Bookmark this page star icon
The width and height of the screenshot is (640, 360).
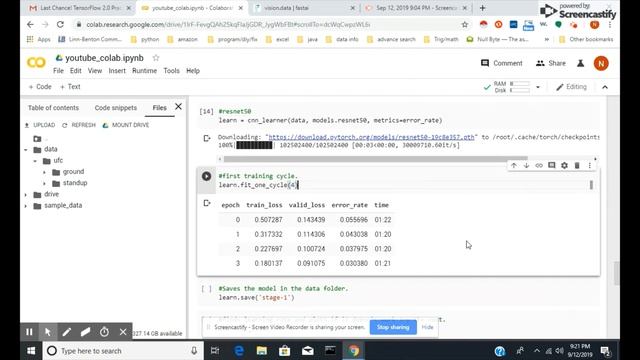464,24
